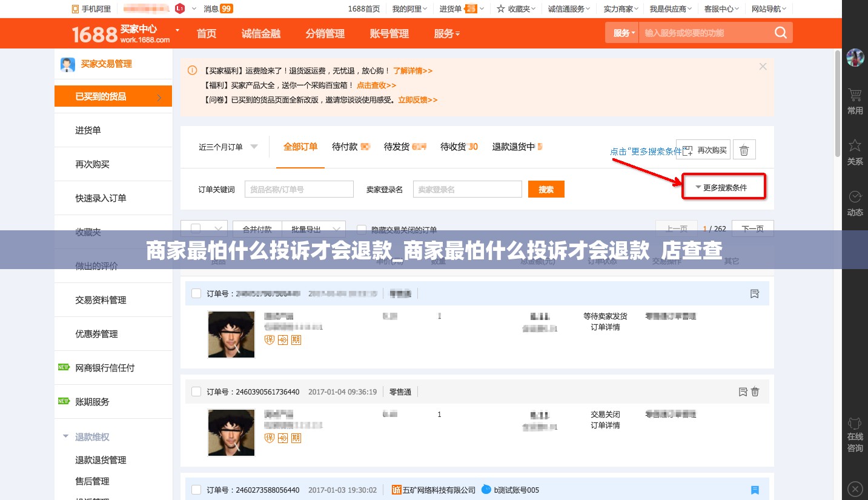This screenshot has height=500, width=868.
Task: Click the blue chat icon beside b测试账号005
Action: click(x=486, y=490)
